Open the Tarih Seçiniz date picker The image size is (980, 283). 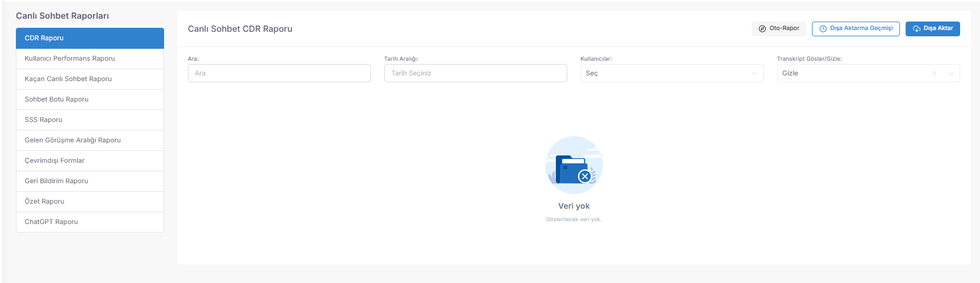476,73
